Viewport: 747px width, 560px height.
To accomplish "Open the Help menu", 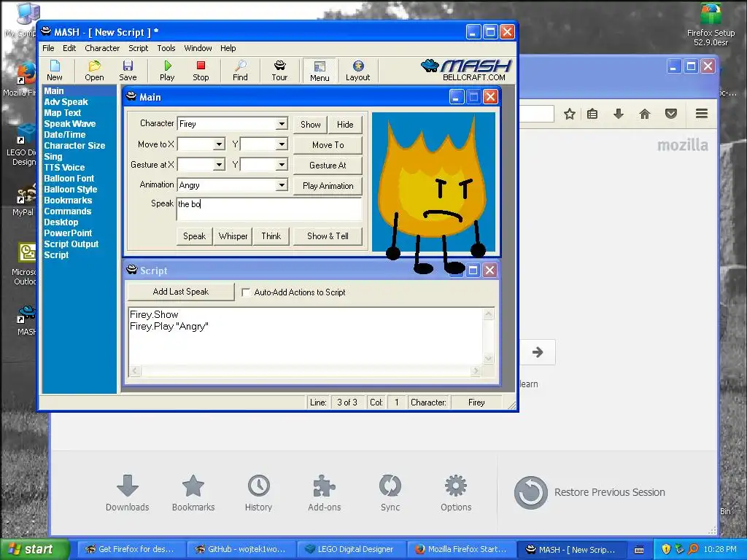I will click(x=228, y=48).
